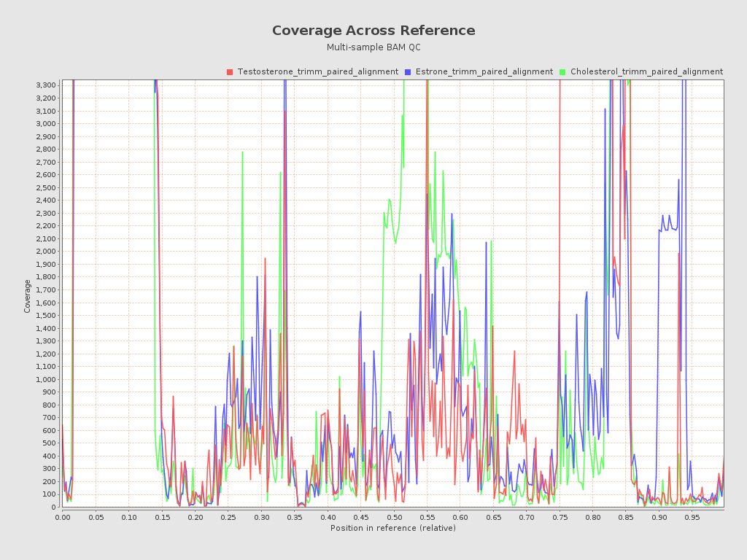Click the 0.35 x-axis tick label
Screen dimensions: 747x560
point(295,517)
